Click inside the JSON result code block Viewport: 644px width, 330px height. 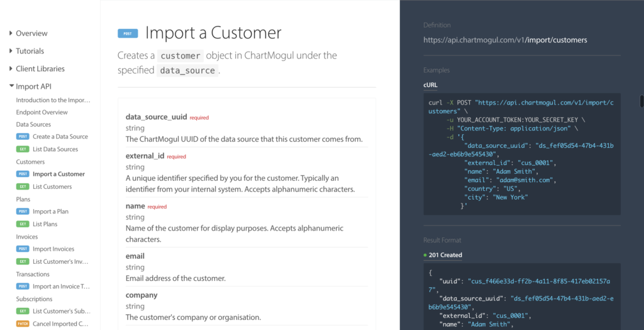tap(522, 297)
